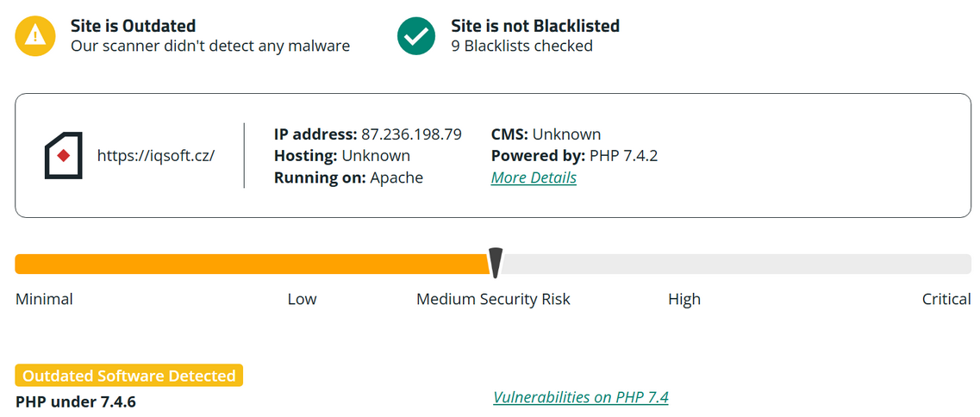Click the yellow warning triangle icon
This screenshot has width=980, height=417.
[34, 35]
